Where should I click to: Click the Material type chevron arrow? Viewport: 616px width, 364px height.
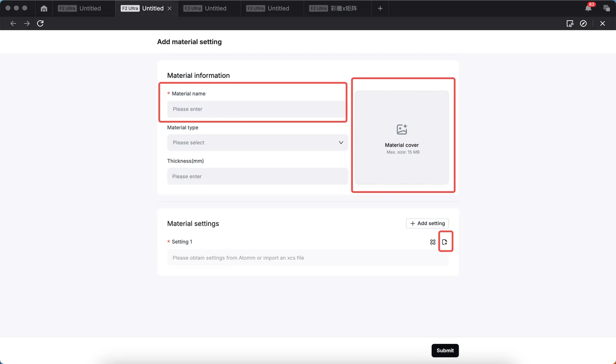pyautogui.click(x=341, y=142)
